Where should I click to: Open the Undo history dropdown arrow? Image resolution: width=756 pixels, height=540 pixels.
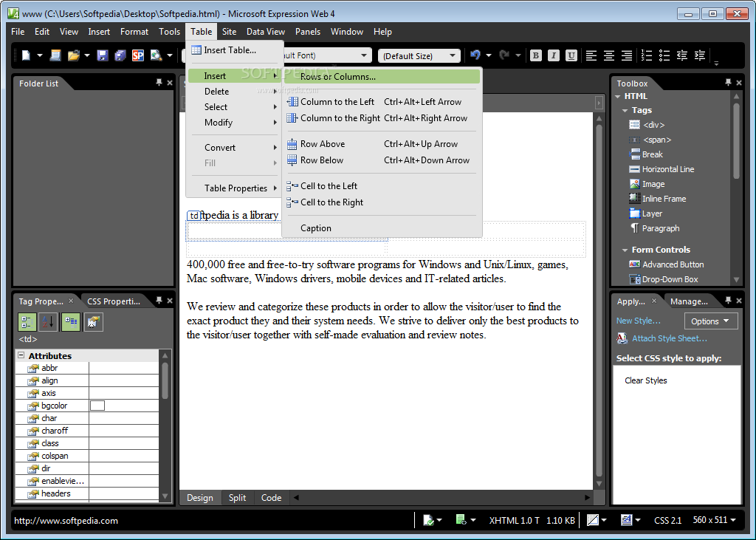(x=489, y=55)
